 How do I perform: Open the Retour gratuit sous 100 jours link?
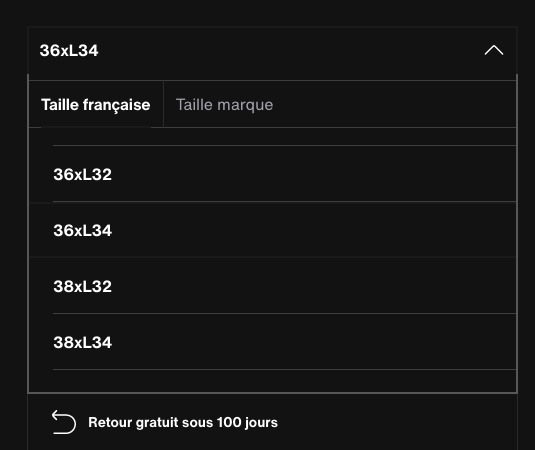183,422
